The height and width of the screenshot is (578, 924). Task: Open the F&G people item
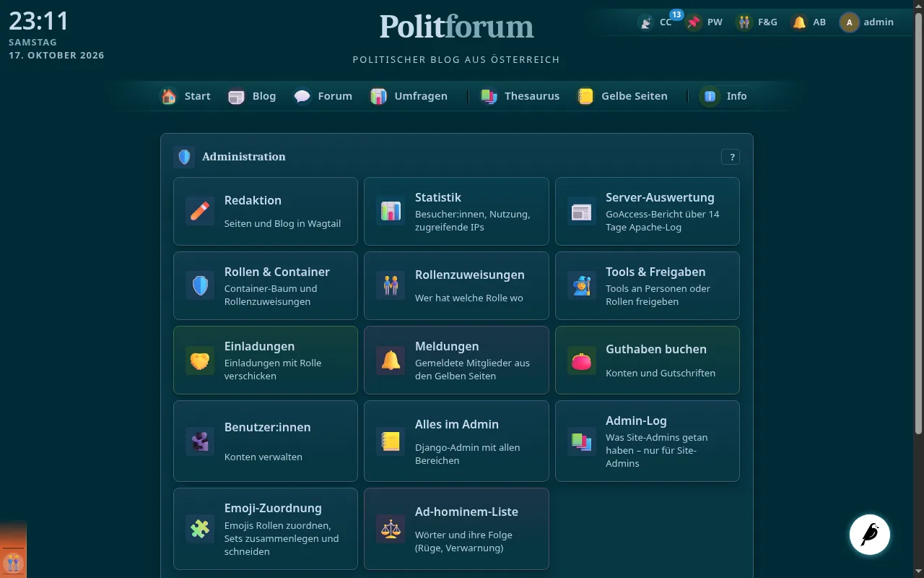(757, 22)
